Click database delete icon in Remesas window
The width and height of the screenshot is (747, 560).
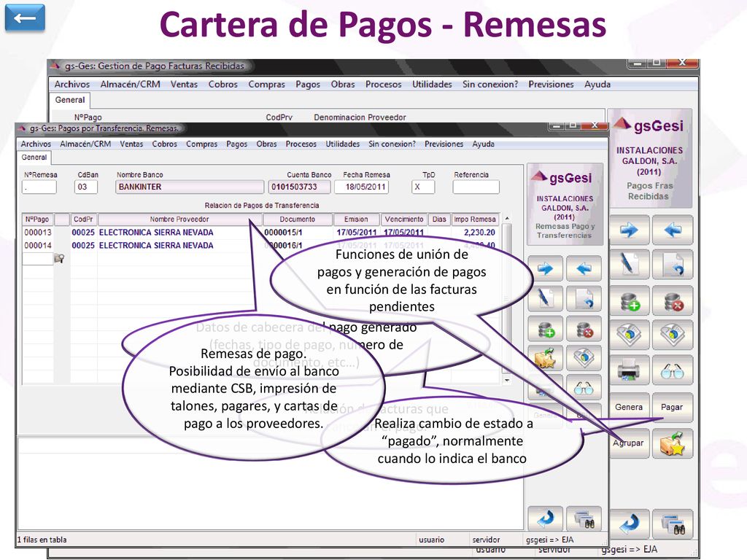[x=584, y=329]
